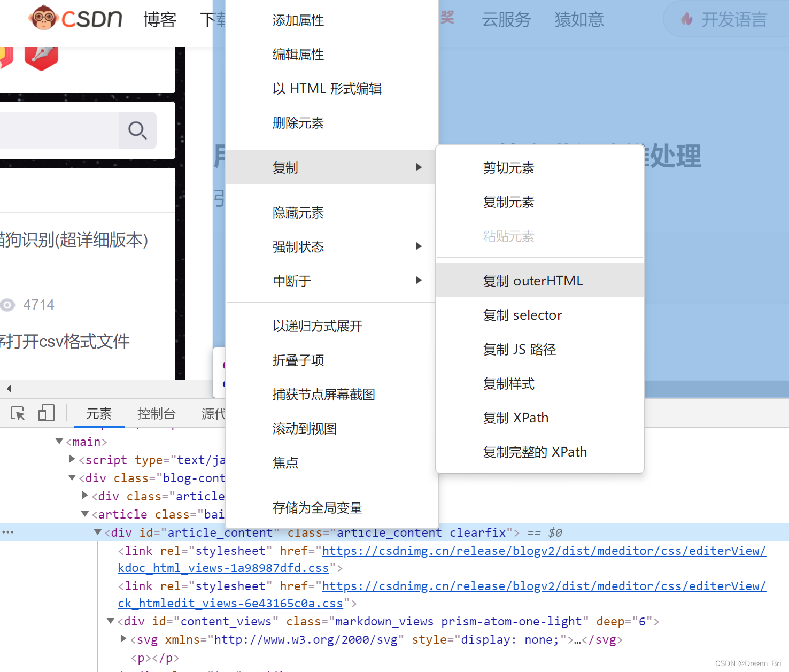Switch to the 元素 DevTools tab
This screenshot has width=789, height=672.
coord(99,413)
